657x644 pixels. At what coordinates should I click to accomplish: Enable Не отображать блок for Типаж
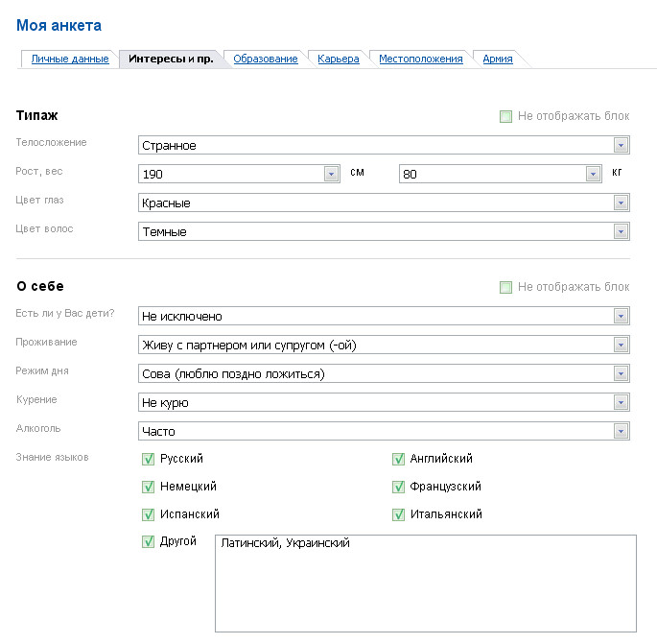[505, 116]
